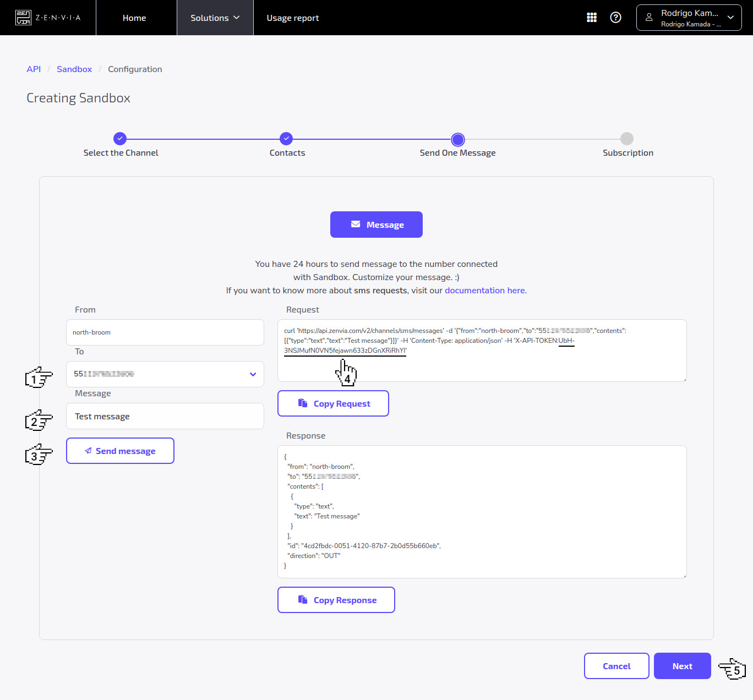Expand the Solutions dropdown

tap(215, 17)
